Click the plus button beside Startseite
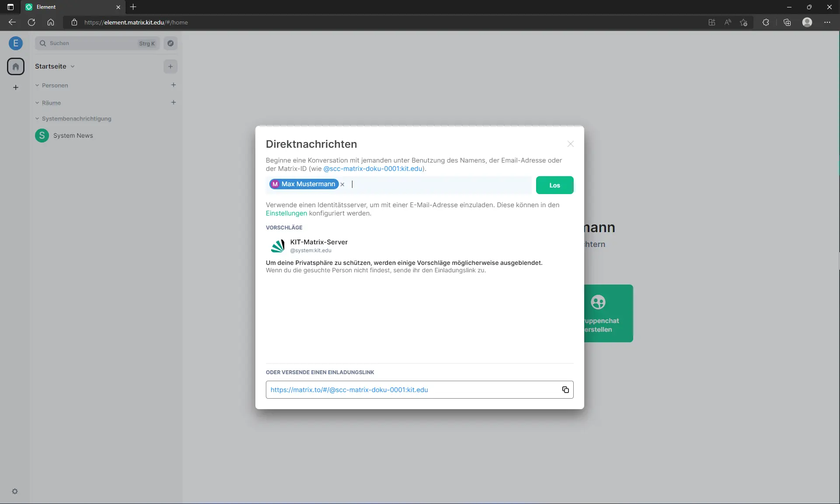 (171, 66)
